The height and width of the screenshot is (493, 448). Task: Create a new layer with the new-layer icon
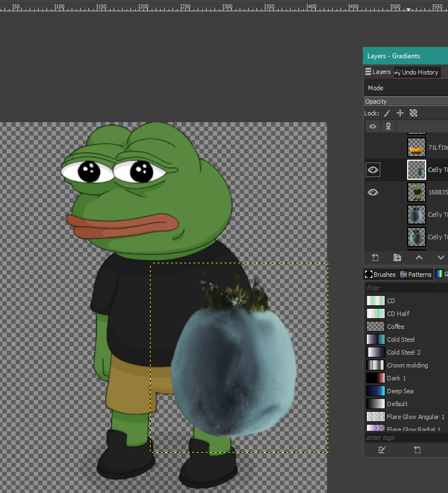click(x=375, y=258)
